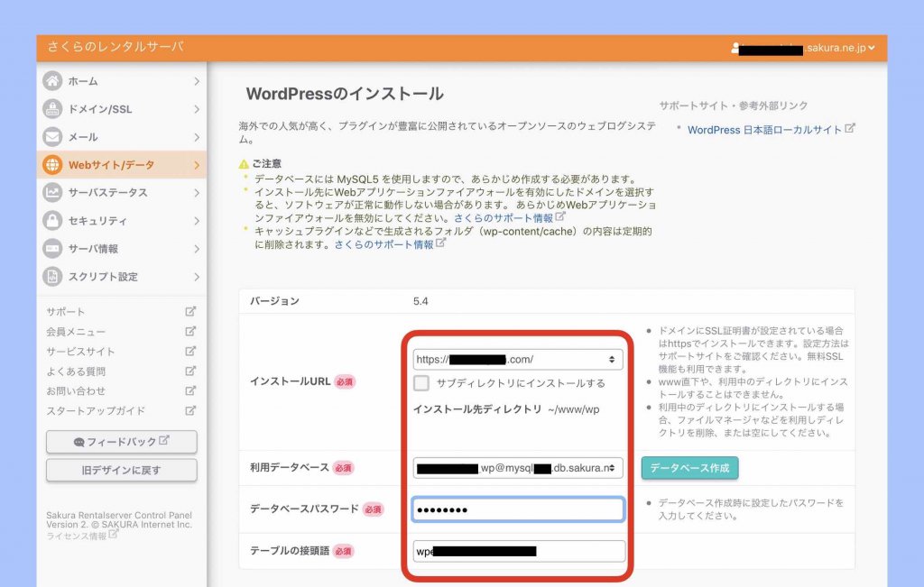
Task: Enable サブディレクトリにインストールする checkbox
Action: [421, 382]
